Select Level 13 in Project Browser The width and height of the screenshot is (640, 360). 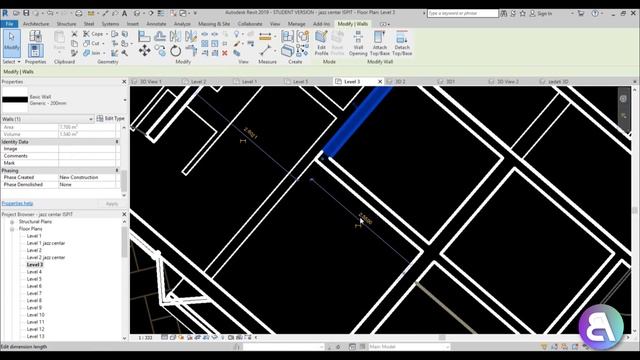point(36,336)
